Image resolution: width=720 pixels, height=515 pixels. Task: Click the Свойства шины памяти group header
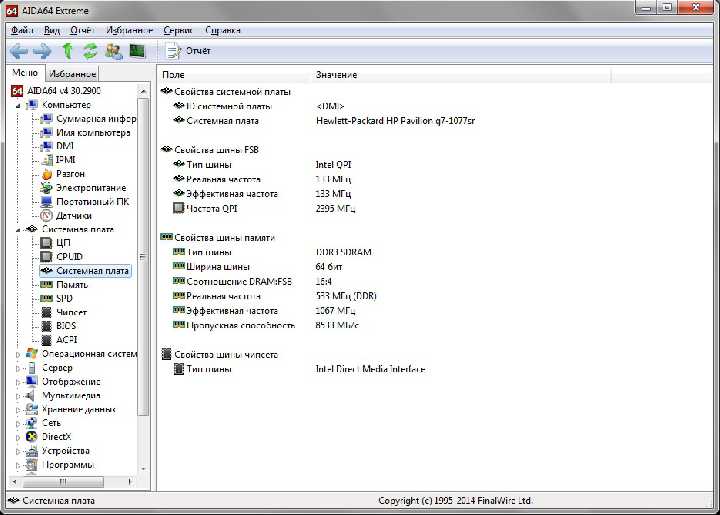(x=218, y=237)
